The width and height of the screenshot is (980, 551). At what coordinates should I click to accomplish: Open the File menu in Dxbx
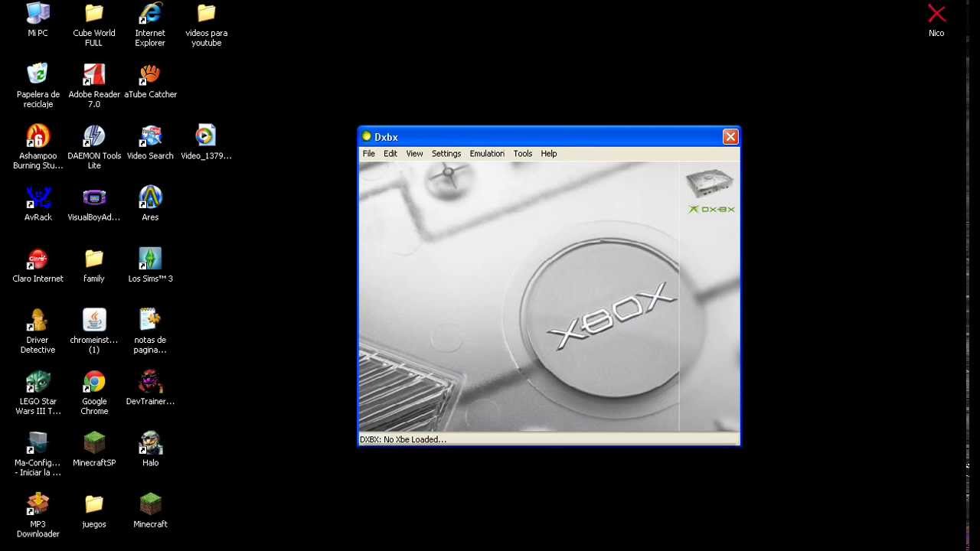pyautogui.click(x=369, y=154)
